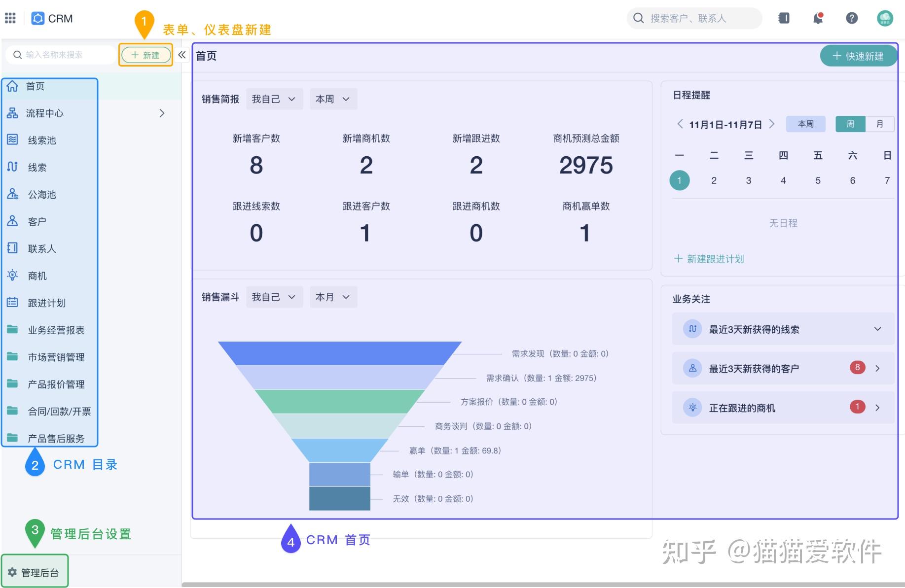
Task: Click the 管理后台 gear icon
Action: coord(12,572)
